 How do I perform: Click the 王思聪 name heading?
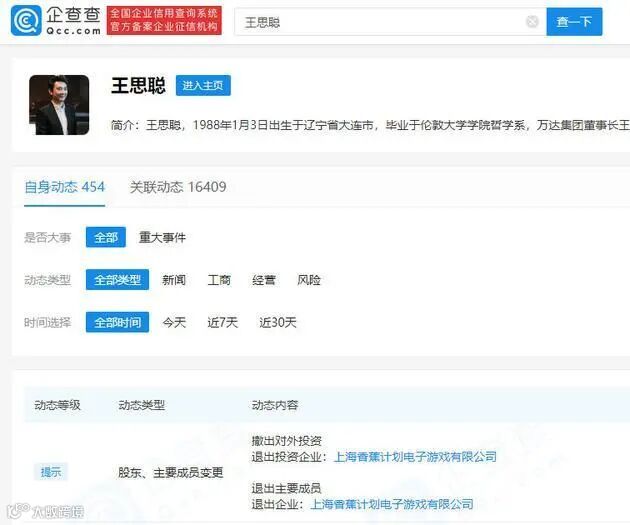coord(138,86)
